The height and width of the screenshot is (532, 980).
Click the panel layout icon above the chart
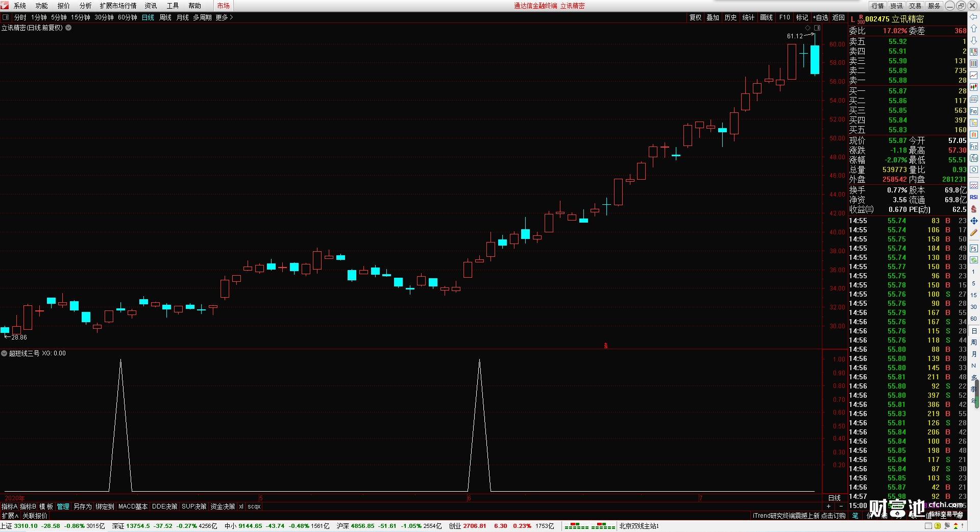817,28
